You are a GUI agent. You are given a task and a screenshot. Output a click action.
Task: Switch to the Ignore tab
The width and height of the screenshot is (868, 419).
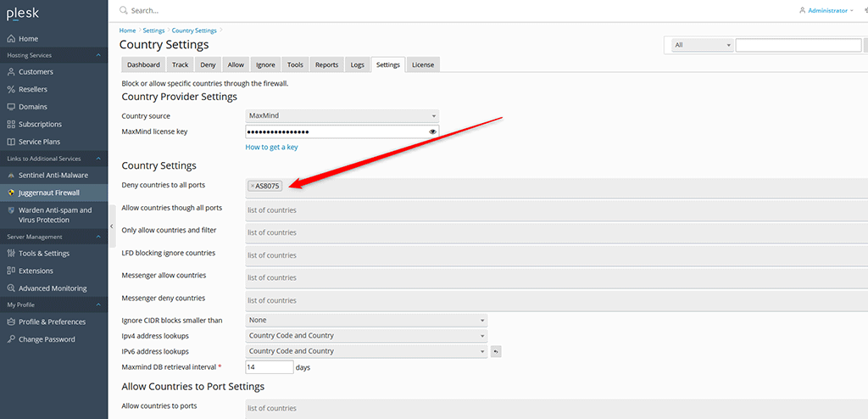pyautogui.click(x=265, y=64)
